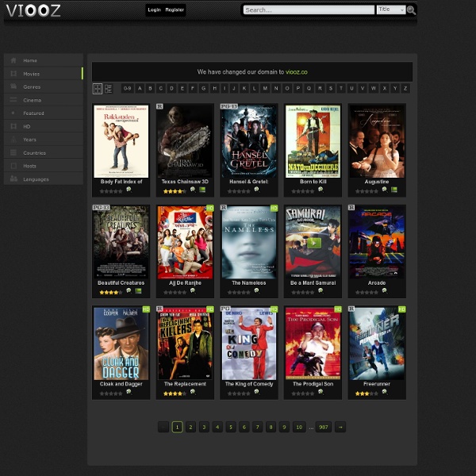476x476 pixels.
Task: Rate Texas Chainsaw 3D using its stars
Action: click(x=175, y=191)
